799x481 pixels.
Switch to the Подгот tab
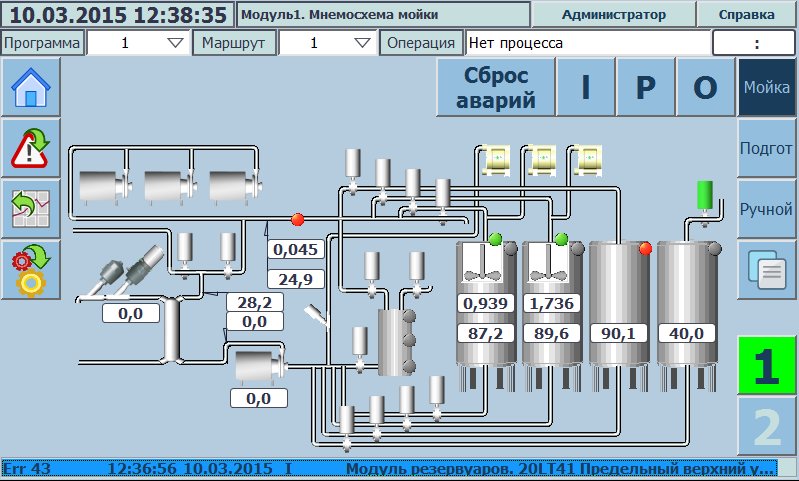(x=767, y=148)
